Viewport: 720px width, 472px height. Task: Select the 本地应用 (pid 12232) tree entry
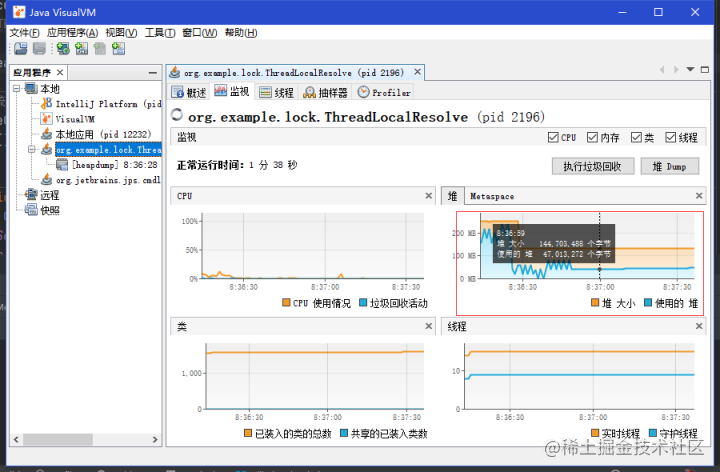pyautogui.click(x=103, y=134)
